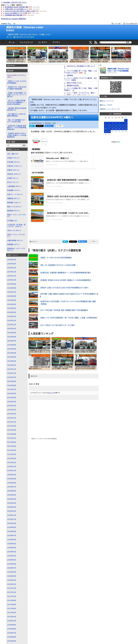Click the header 検索 search button
Viewport: 138px width, 644px height.
tap(127, 43)
